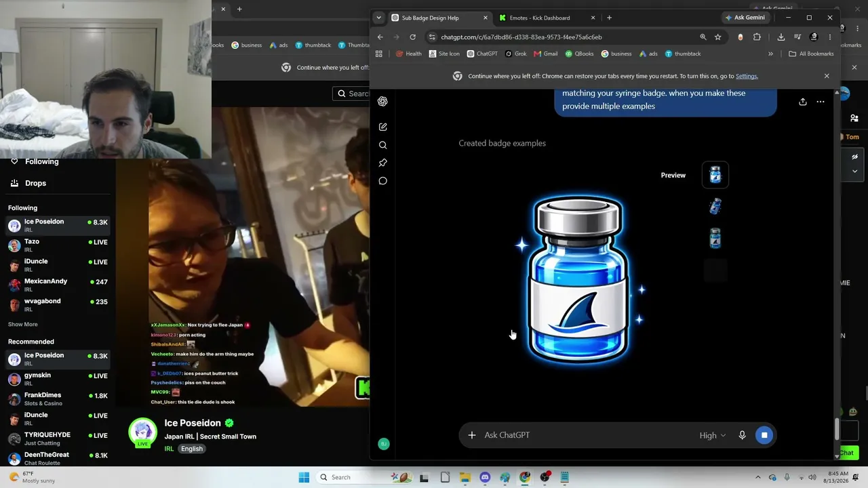Image resolution: width=868 pixels, height=488 pixels.
Task: Open the ChatGPT bookmark
Action: pyautogui.click(x=482, y=54)
